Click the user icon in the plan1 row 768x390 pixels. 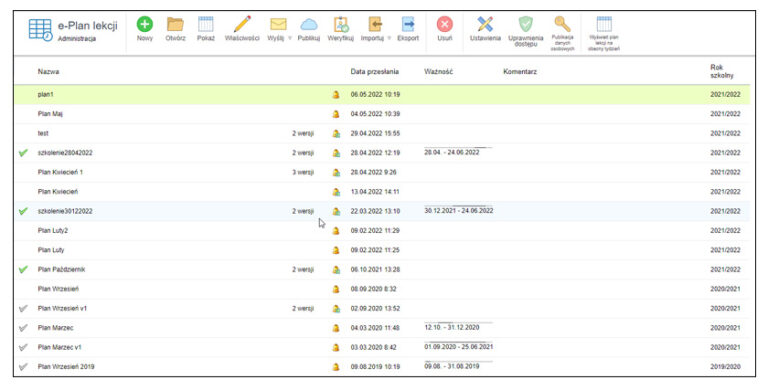(336, 95)
